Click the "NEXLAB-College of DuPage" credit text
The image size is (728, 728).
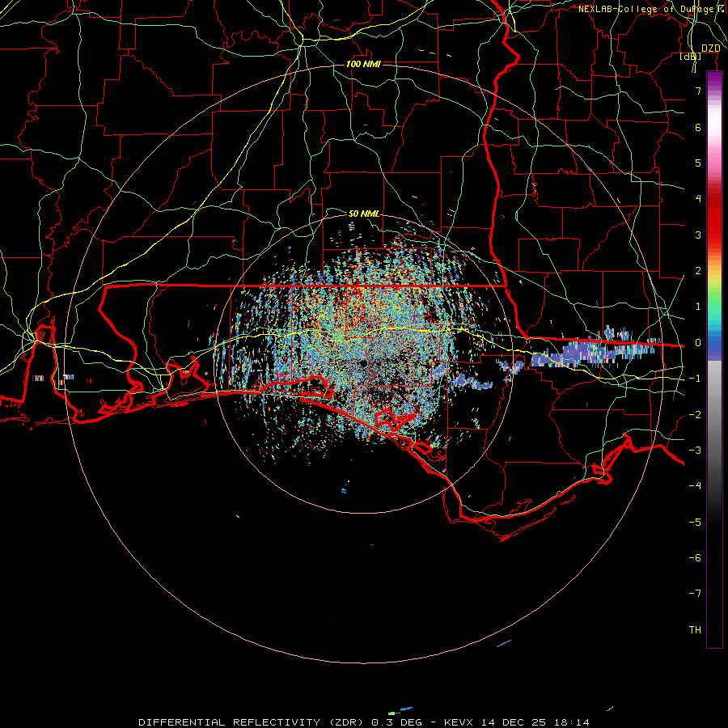click(645, 9)
